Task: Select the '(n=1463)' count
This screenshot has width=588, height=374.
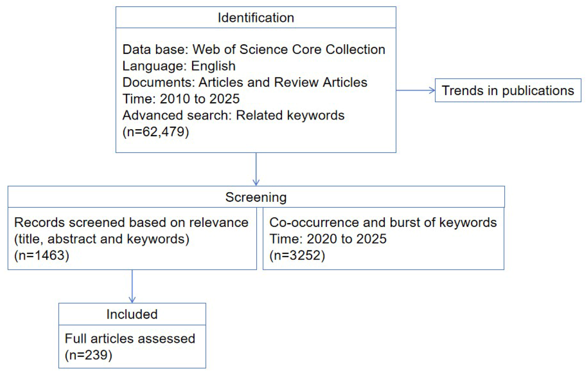Action: pyautogui.click(x=42, y=256)
